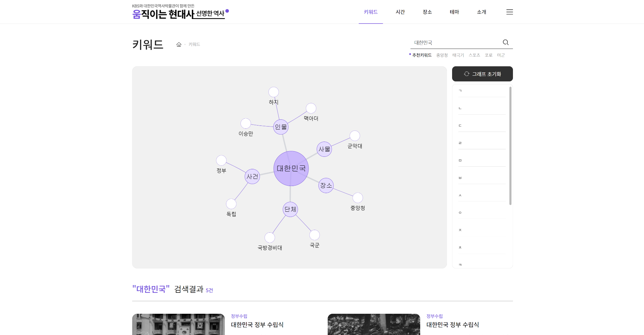Click the 군악대 node circle

(355, 136)
